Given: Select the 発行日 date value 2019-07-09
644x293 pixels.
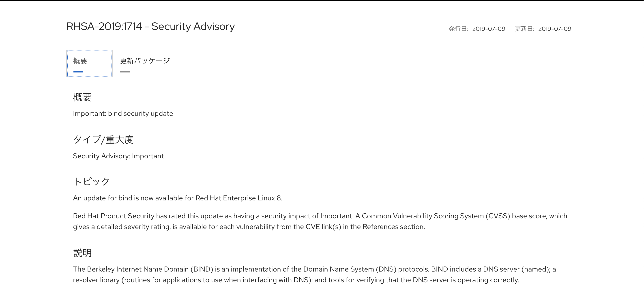Looking at the screenshot, I should click(x=489, y=29).
